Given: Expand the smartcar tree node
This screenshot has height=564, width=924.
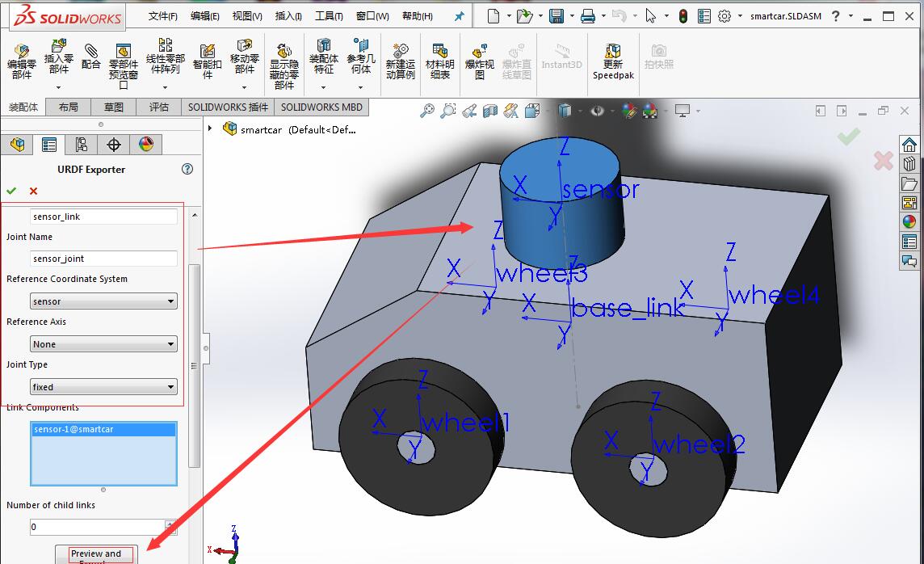Looking at the screenshot, I should pyautogui.click(x=210, y=128).
